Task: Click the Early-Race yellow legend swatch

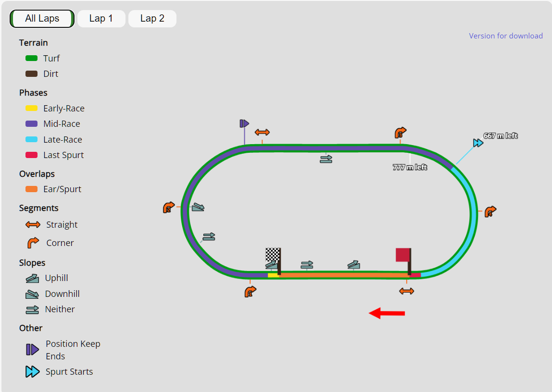Action: [x=32, y=108]
